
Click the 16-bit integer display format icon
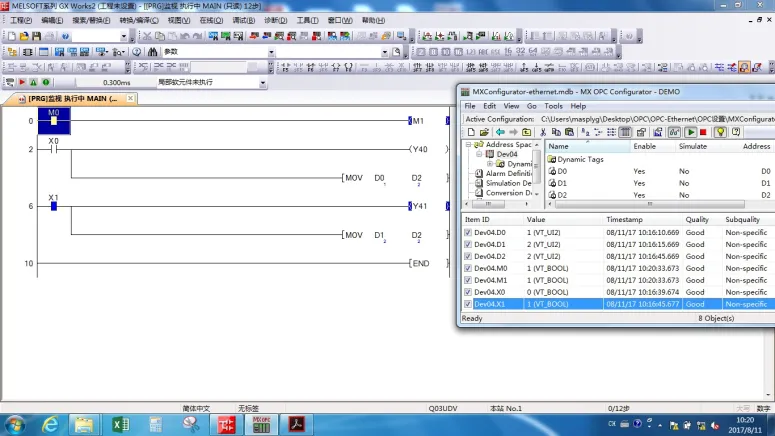point(508,52)
